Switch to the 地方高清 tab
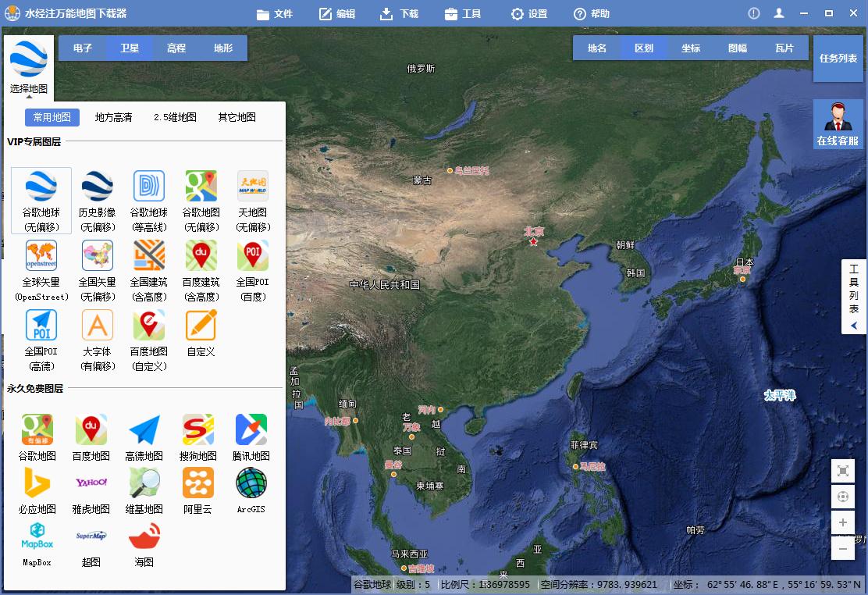This screenshot has width=868, height=595. (x=112, y=116)
